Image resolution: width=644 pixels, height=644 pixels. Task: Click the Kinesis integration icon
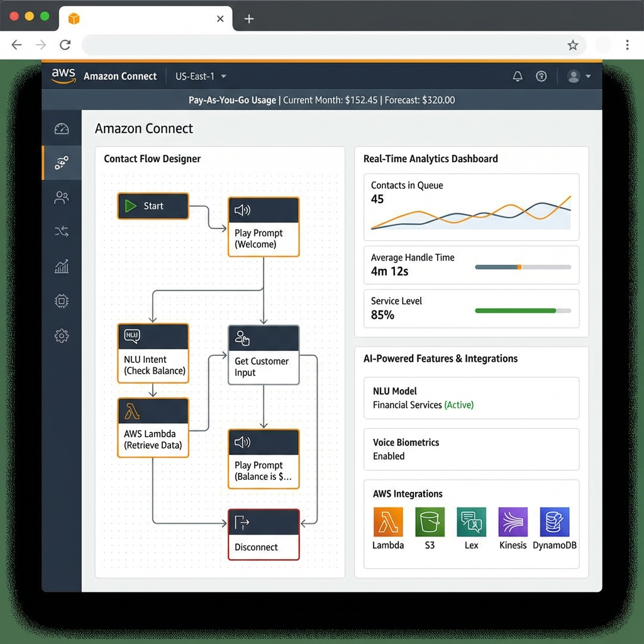click(513, 522)
